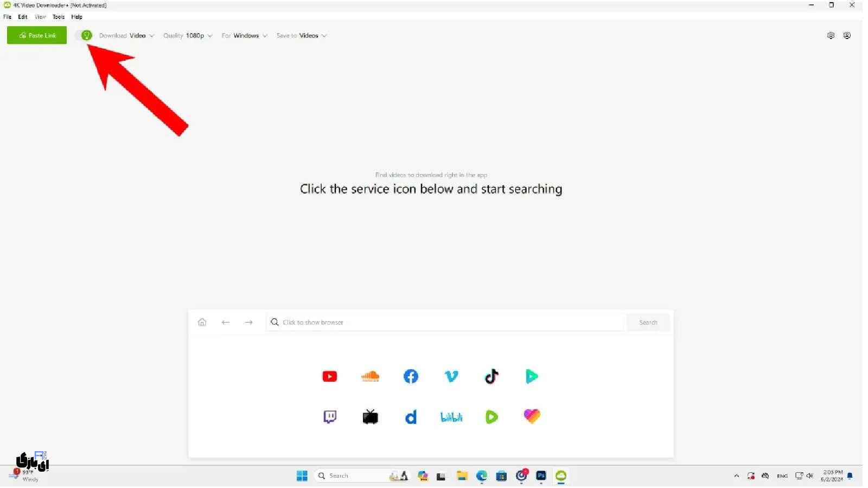Image resolution: width=868 pixels, height=488 pixels.
Task: Open the Help menu
Action: coord(76,17)
